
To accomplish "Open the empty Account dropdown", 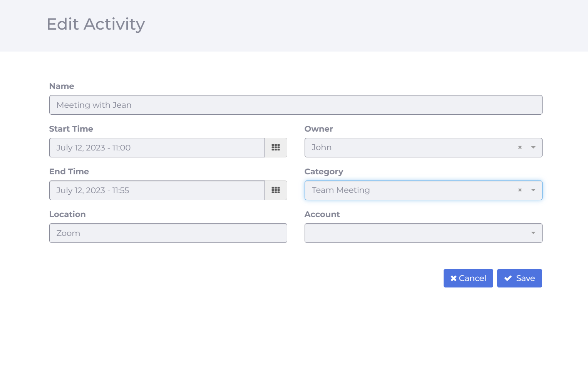I will point(423,233).
